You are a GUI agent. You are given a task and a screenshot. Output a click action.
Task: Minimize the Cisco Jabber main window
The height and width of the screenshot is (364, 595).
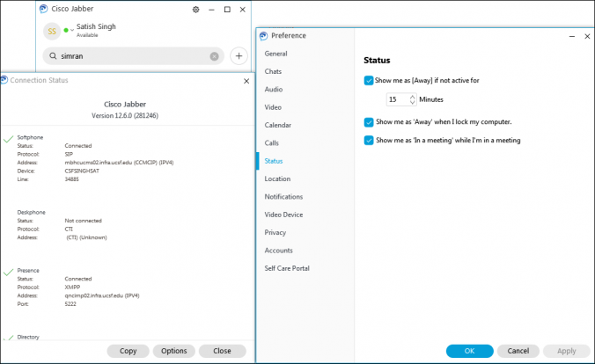point(212,10)
